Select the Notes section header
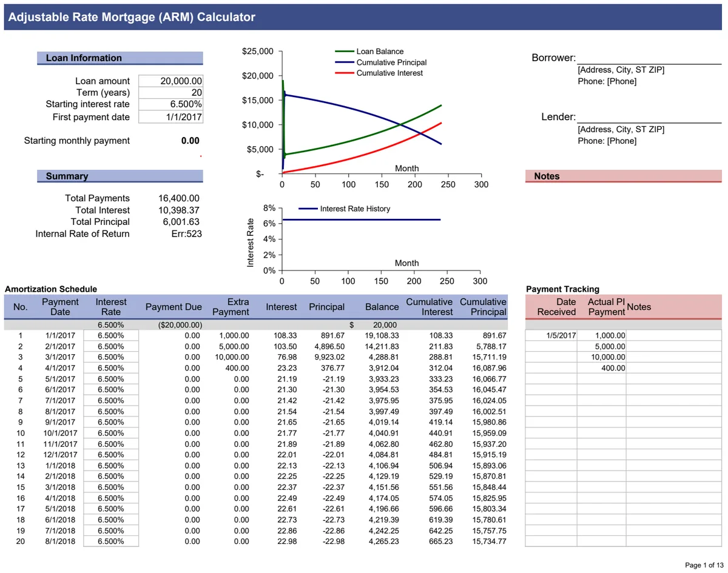The width and height of the screenshot is (728, 573). click(624, 176)
